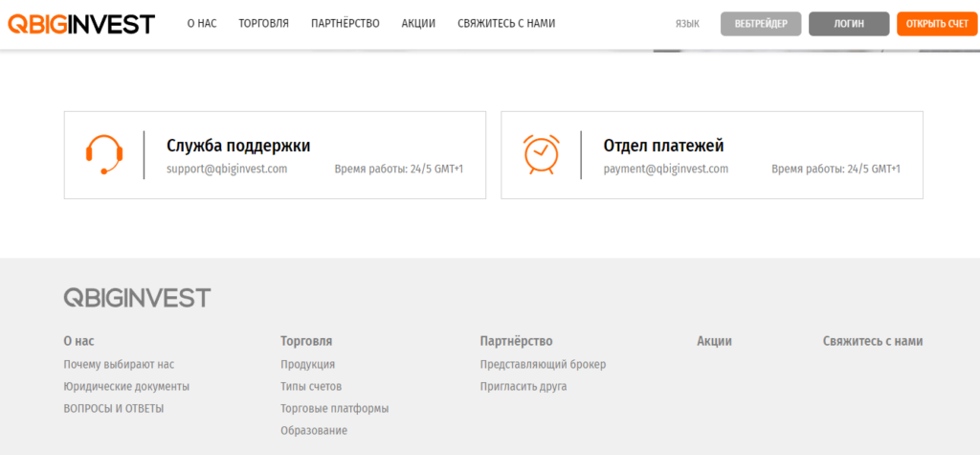Open ВОПРОСЫ И ОТВЕТЫ footer link
Image resolution: width=980 pixels, height=455 pixels.
click(x=114, y=409)
